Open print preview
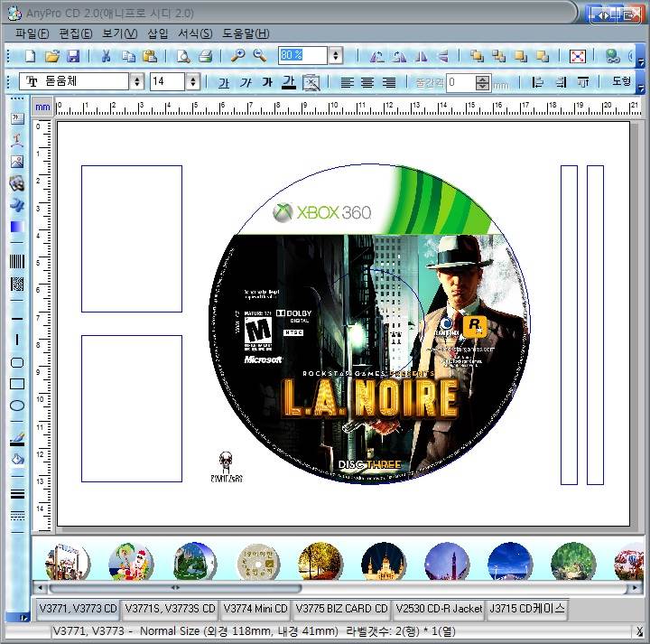Viewport: 650px width, 644px height. (x=183, y=56)
